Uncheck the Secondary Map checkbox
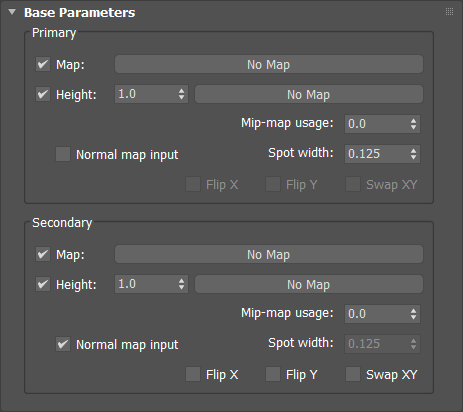The image size is (463, 412). click(x=43, y=254)
